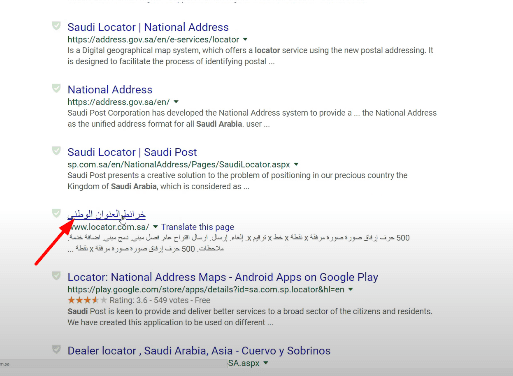The width and height of the screenshot is (513, 376).
Task: Click URL text 'www.locator.com.sa/'
Action: pyautogui.click(x=108, y=227)
